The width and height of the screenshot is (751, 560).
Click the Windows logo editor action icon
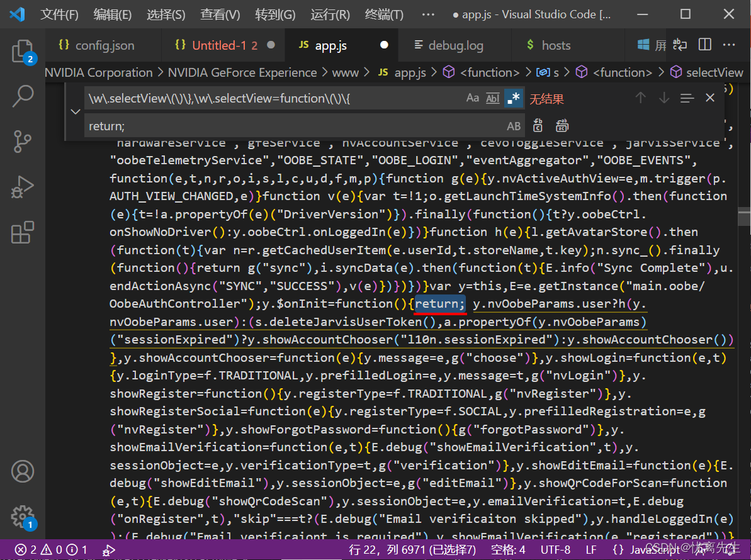[643, 45]
